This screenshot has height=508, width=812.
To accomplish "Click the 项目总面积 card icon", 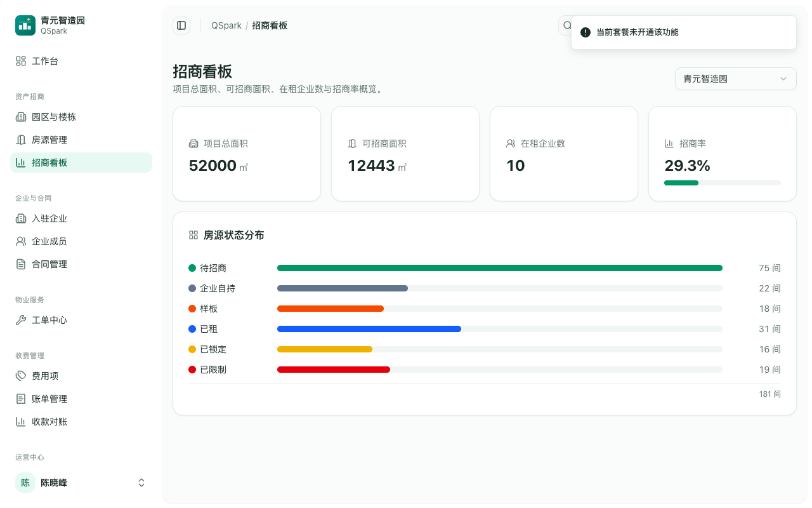I will [193, 144].
